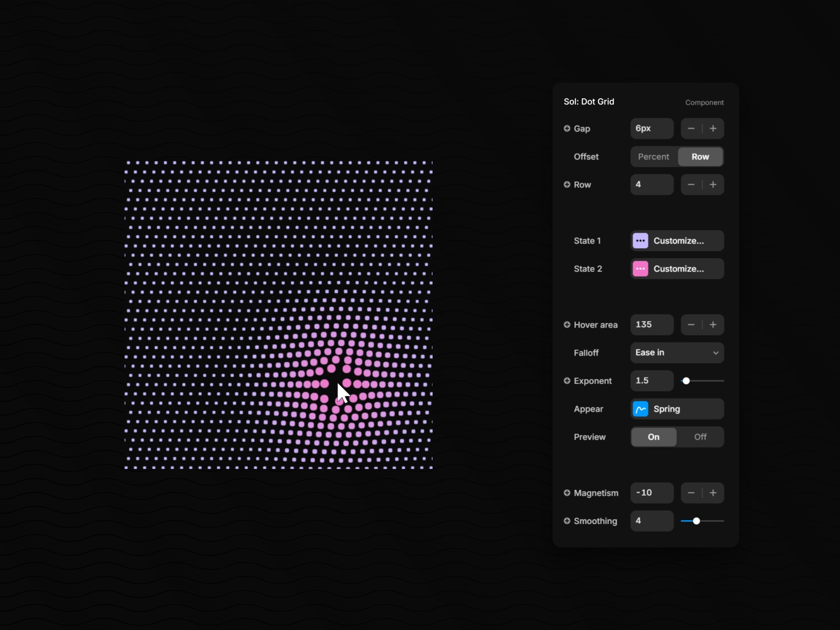The width and height of the screenshot is (840, 630).
Task: Click the plus-circle icon next to Magnetism
Action: click(x=568, y=493)
